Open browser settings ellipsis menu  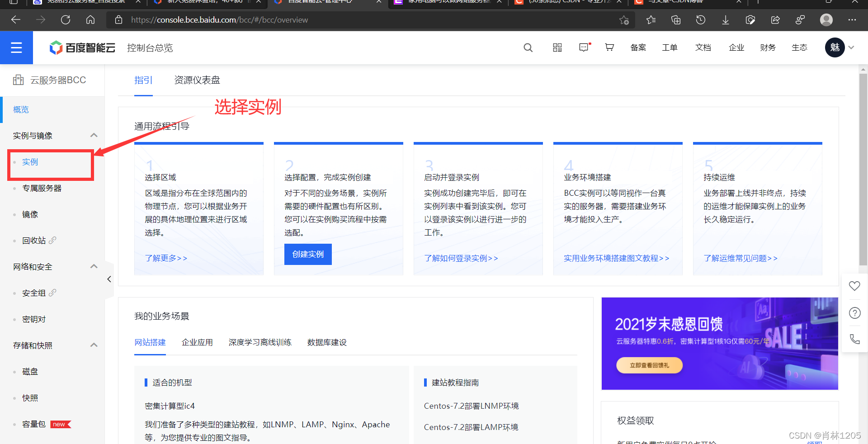pos(852,20)
